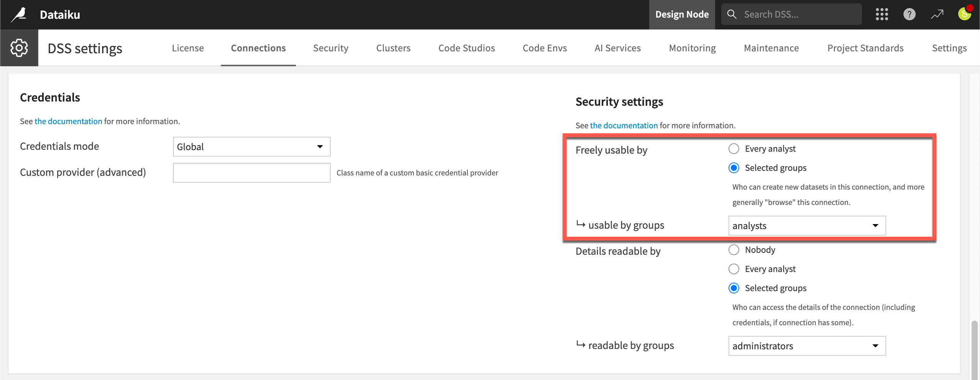Image resolution: width=980 pixels, height=380 pixels.
Task: Switch to the Project Standards tab
Action: (x=865, y=48)
